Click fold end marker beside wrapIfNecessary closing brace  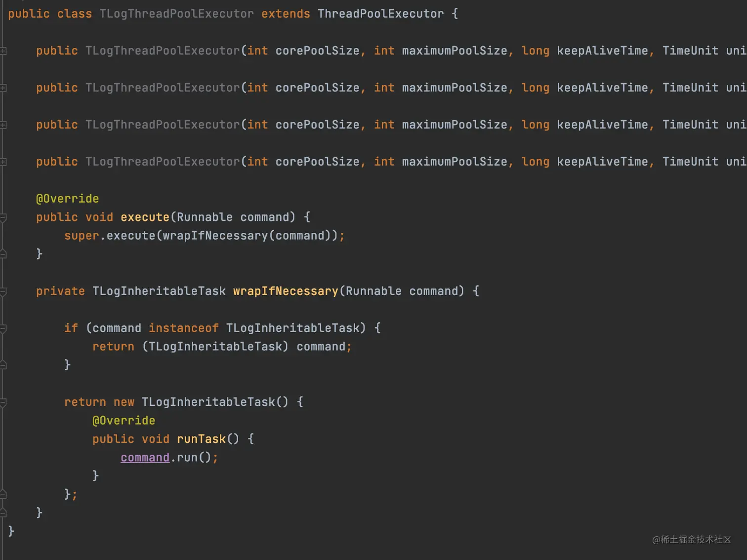tap(3, 513)
